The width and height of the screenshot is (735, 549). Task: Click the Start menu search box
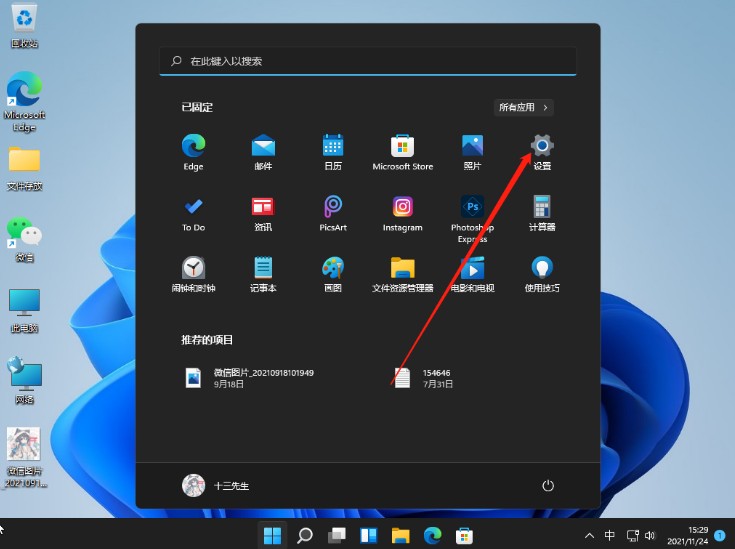368,61
